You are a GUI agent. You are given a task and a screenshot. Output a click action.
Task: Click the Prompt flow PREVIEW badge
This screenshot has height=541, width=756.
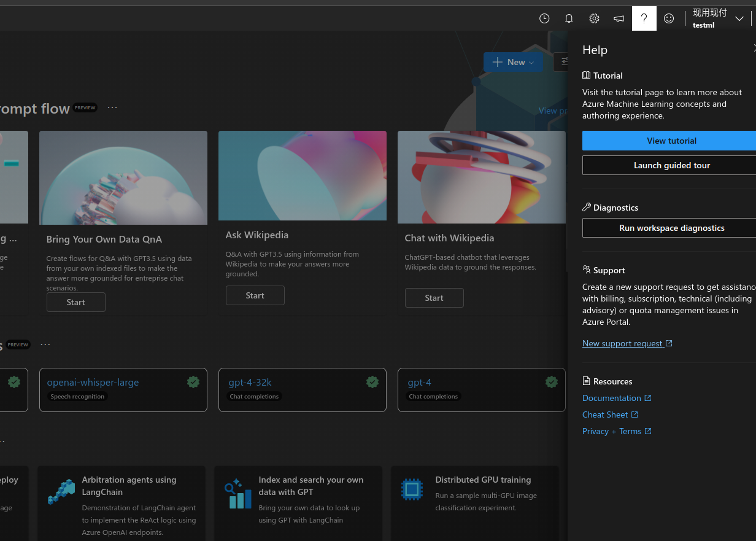click(x=85, y=107)
